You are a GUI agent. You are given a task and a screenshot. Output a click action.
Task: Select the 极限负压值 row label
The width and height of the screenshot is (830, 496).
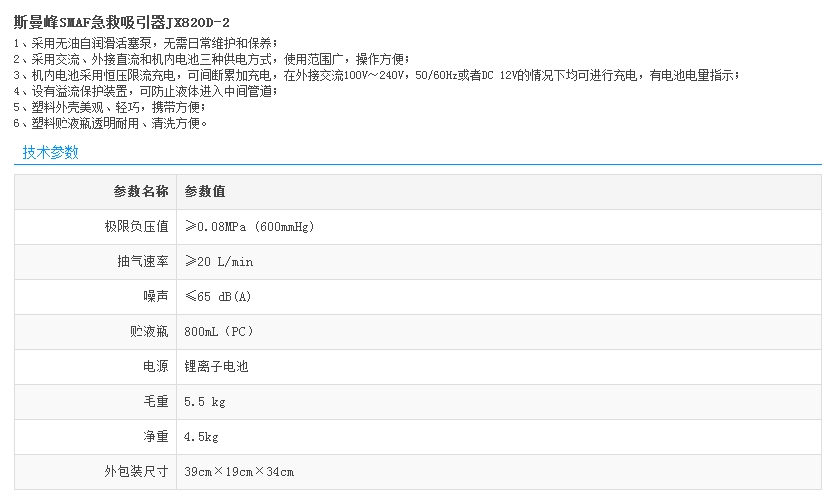(x=136, y=227)
